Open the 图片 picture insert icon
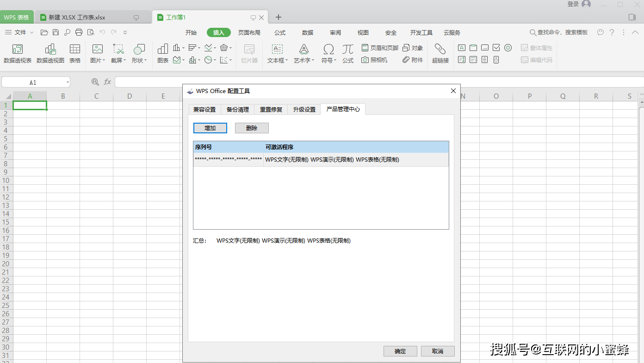This screenshot has height=363, width=644. pyautogui.click(x=98, y=54)
